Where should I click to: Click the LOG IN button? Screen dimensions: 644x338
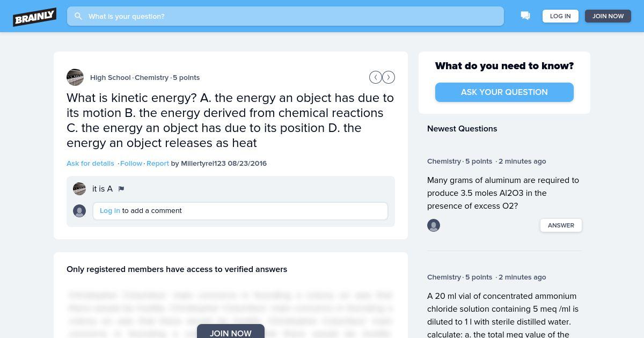coord(560,16)
